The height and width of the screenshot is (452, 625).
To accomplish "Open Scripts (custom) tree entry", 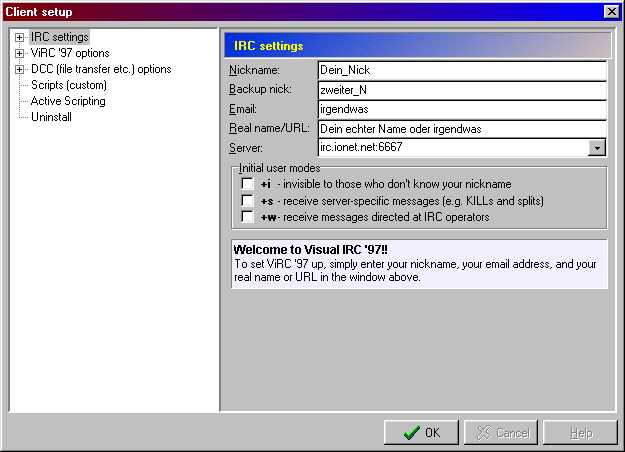I will (69, 85).
